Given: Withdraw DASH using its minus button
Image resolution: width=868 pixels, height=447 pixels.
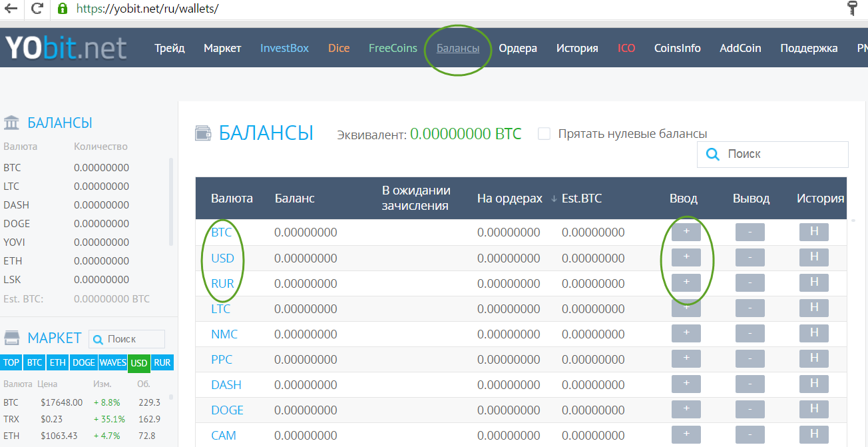Looking at the screenshot, I should click(x=750, y=384).
